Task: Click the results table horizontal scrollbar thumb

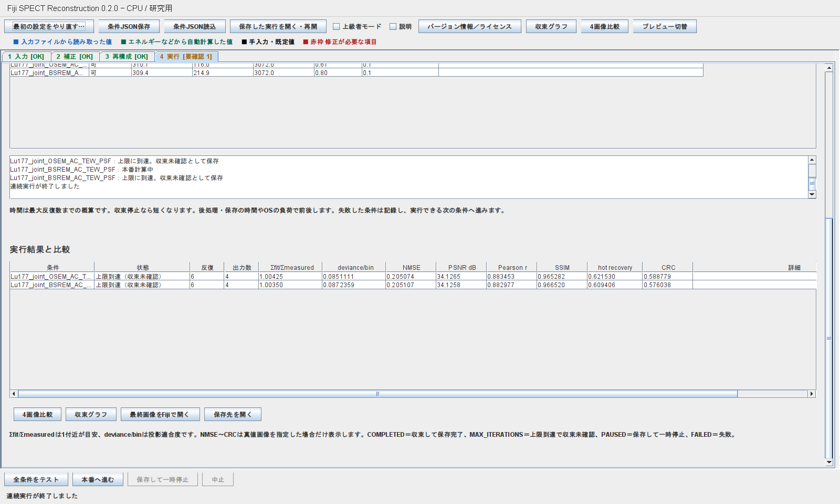Action: 377,394
